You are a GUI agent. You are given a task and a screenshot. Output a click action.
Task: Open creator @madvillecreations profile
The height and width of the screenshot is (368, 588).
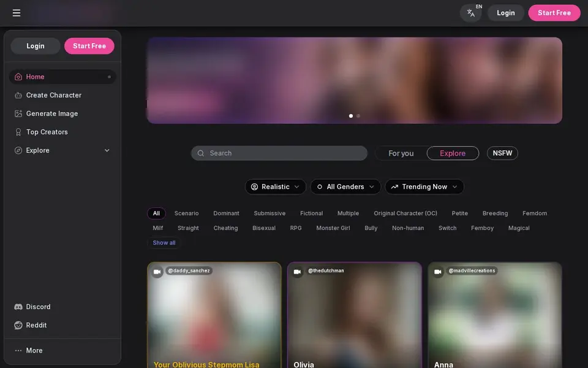[472, 270]
